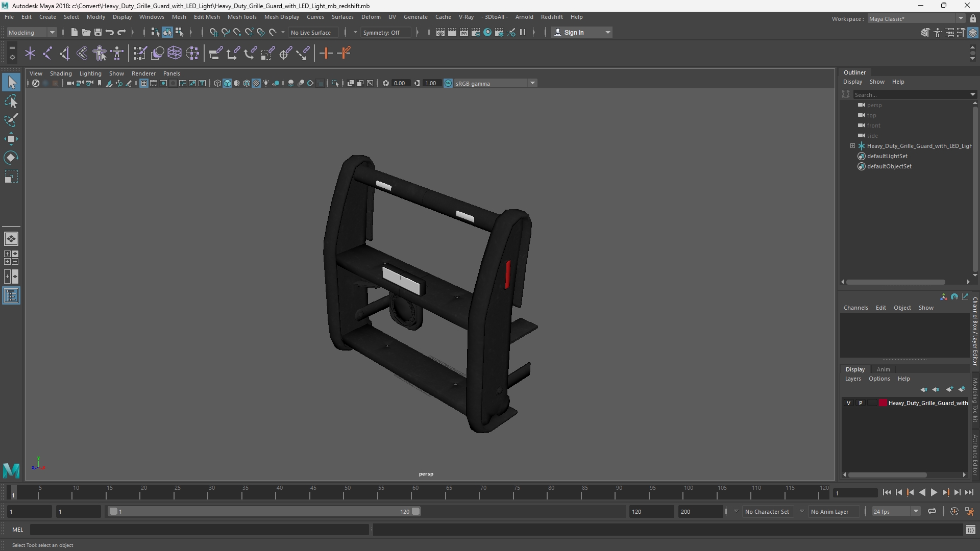Click the orange plus shelf icon

pyautogui.click(x=326, y=53)
